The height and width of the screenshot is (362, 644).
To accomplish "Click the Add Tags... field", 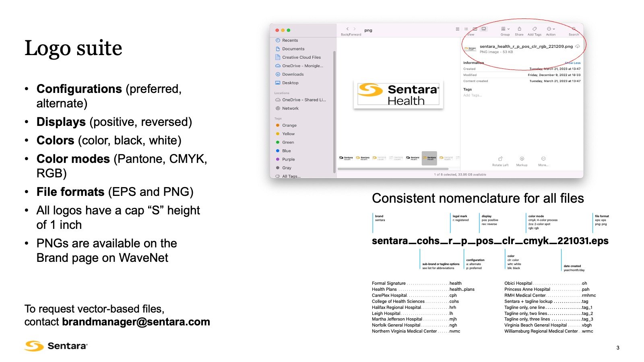I will pos(473,95).
